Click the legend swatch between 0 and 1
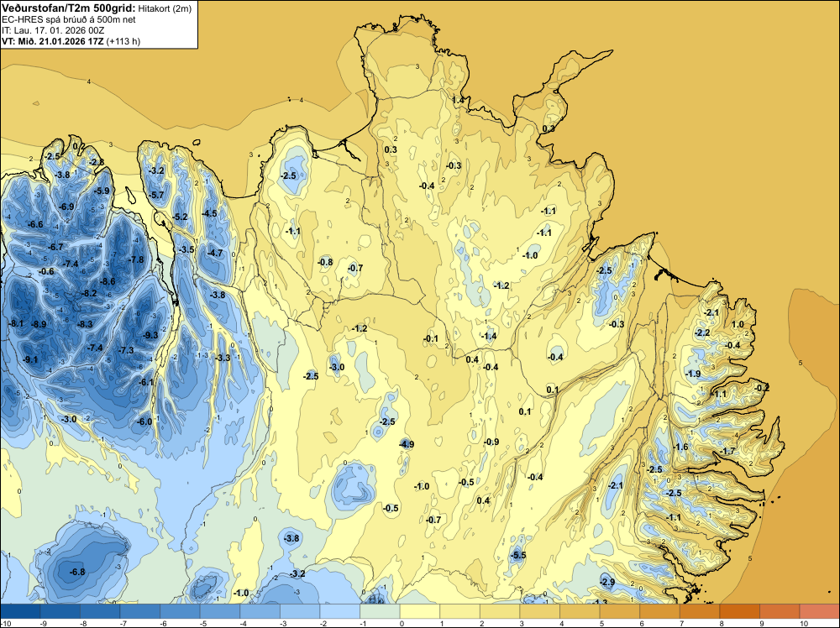The width and height of the screenshot is (840, 628). (420, 611)
